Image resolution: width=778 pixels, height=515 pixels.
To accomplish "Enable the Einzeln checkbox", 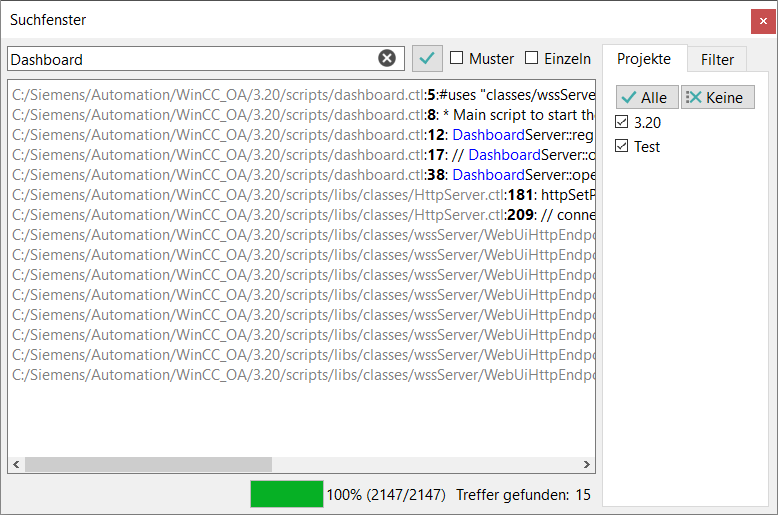I will tap(531, 58).
